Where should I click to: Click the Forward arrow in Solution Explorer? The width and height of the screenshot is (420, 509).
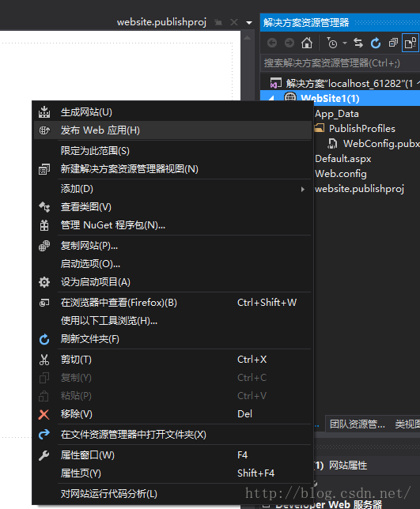pyautogui.click(x=289, y=43)
